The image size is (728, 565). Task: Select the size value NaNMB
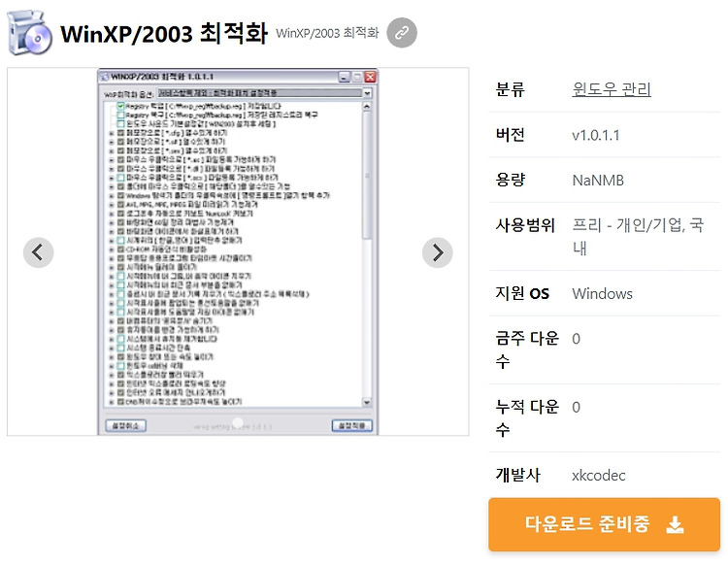[598, 181]
